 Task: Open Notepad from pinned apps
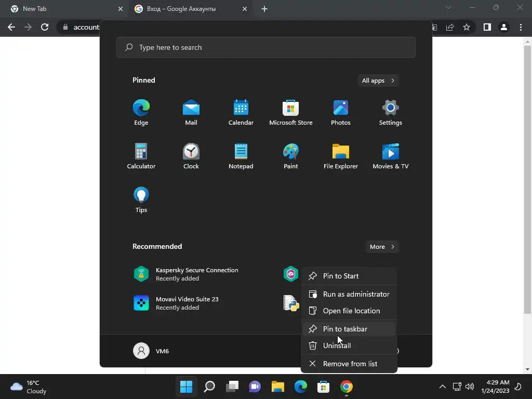(x=241, y=156)
